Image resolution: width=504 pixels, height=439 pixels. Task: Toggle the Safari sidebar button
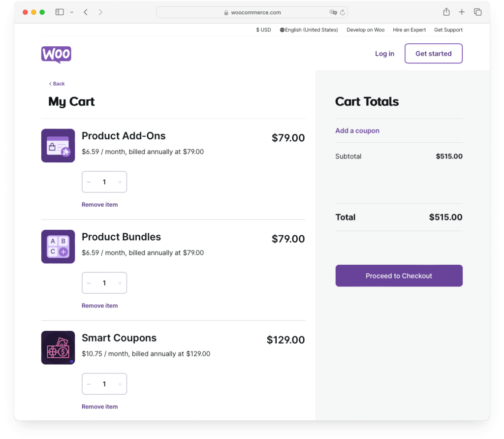[x=60, y=12]
